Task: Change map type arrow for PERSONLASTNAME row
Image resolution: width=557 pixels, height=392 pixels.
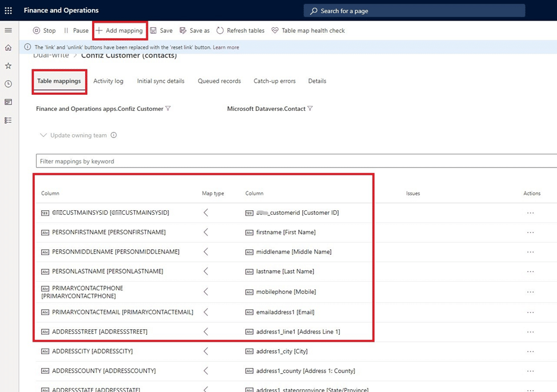Action: [206, 271]
